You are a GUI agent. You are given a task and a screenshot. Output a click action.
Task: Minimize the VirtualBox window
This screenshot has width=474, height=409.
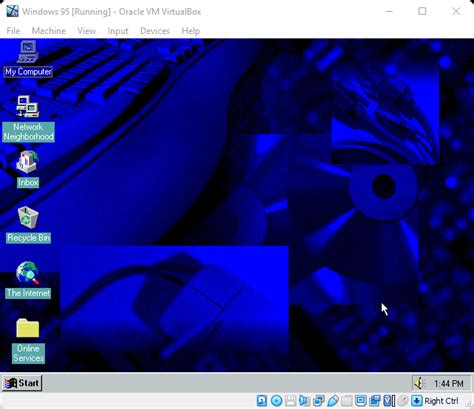point(389,11)
